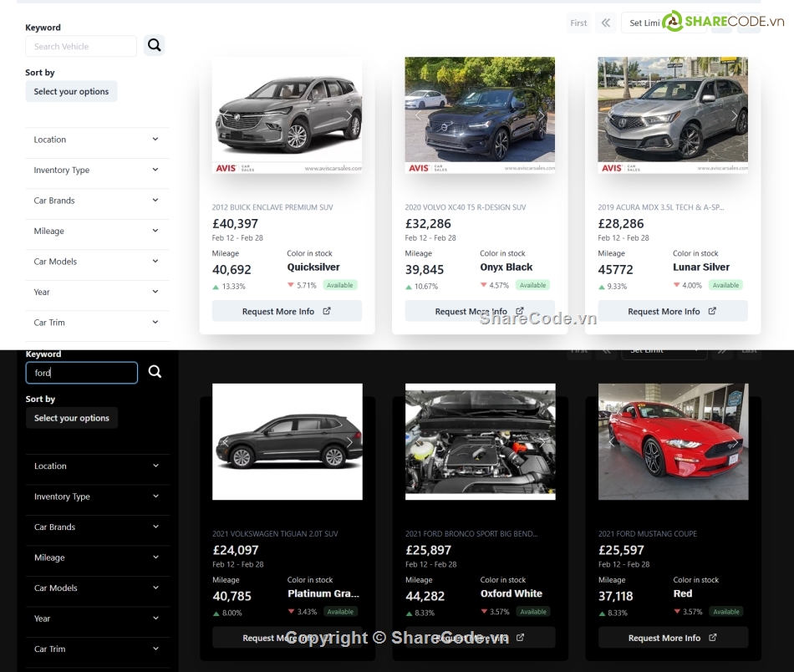The width and height of the screenshot is (794, 672).
Task: Click the Keyword field containing 'ford'
Action: pyautogui.click(x=81, y=373)
